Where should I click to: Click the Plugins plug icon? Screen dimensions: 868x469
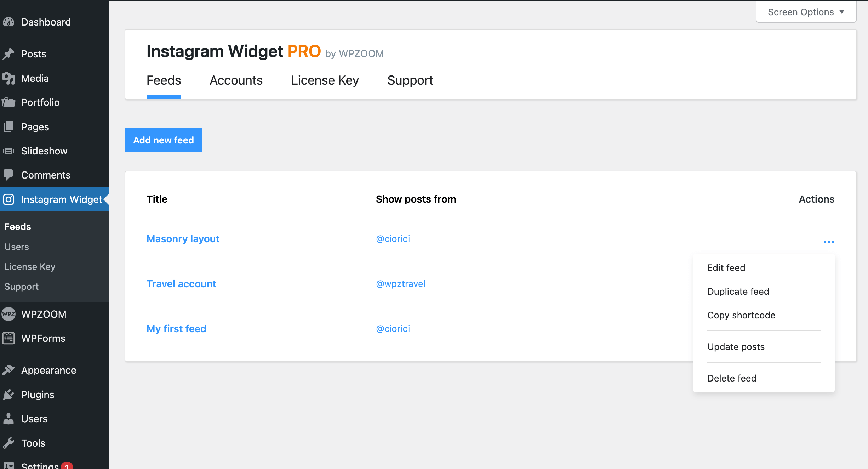8,395
